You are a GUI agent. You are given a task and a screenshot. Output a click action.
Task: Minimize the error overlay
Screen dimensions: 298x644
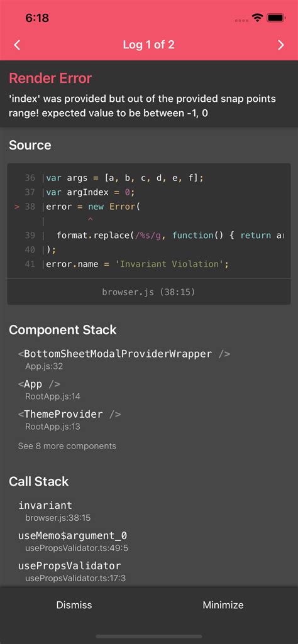[x=223, y=605]
